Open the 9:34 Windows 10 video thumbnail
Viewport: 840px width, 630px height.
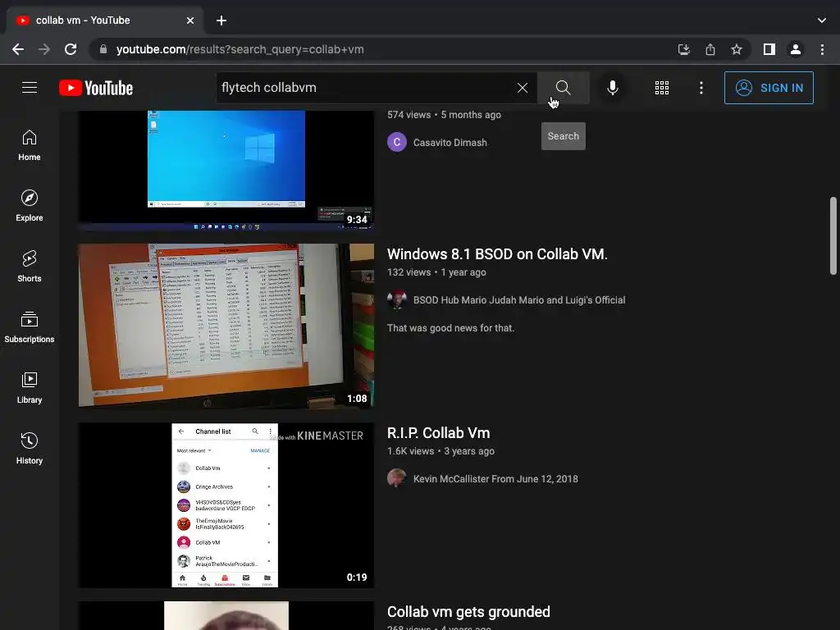pos(226,171)
